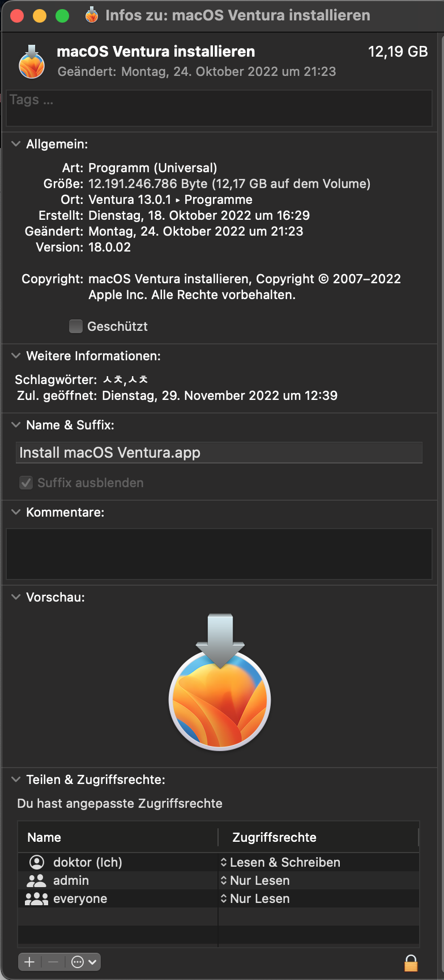Add a user with the plus button
Image resolution: width=444 pixels, height=980 pixels.
30,962
